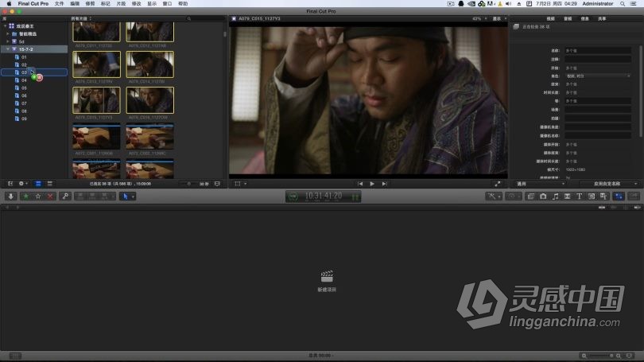Select first chess board clip thumbnail
The height and width of the screenshot is (362, 644).
pos(96,136)
